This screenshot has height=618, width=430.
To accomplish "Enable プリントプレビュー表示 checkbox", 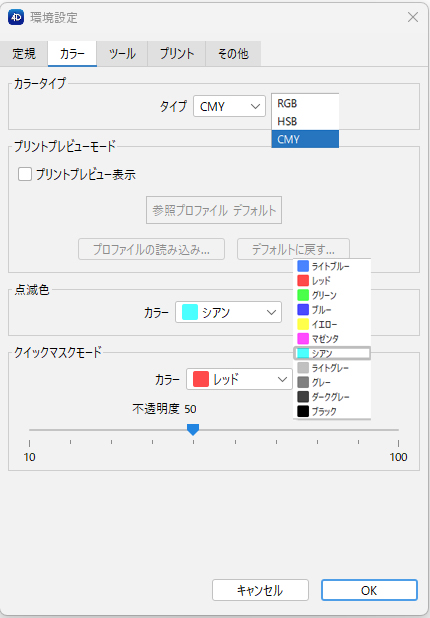I will tap(25, 174).
